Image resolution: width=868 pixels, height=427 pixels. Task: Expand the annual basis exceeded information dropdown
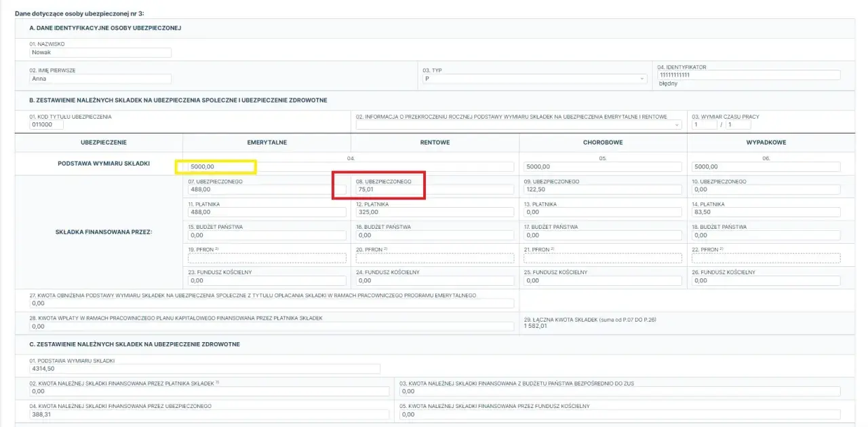519,125
